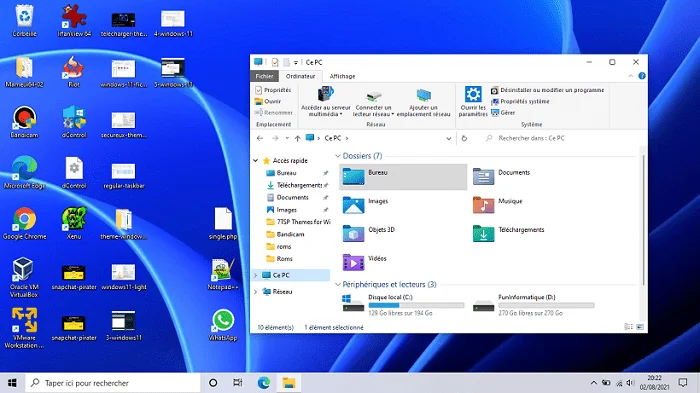Select the Documents folder in Dossiers
This screenshot has width=700, height=393.
(x=501, y=176)
